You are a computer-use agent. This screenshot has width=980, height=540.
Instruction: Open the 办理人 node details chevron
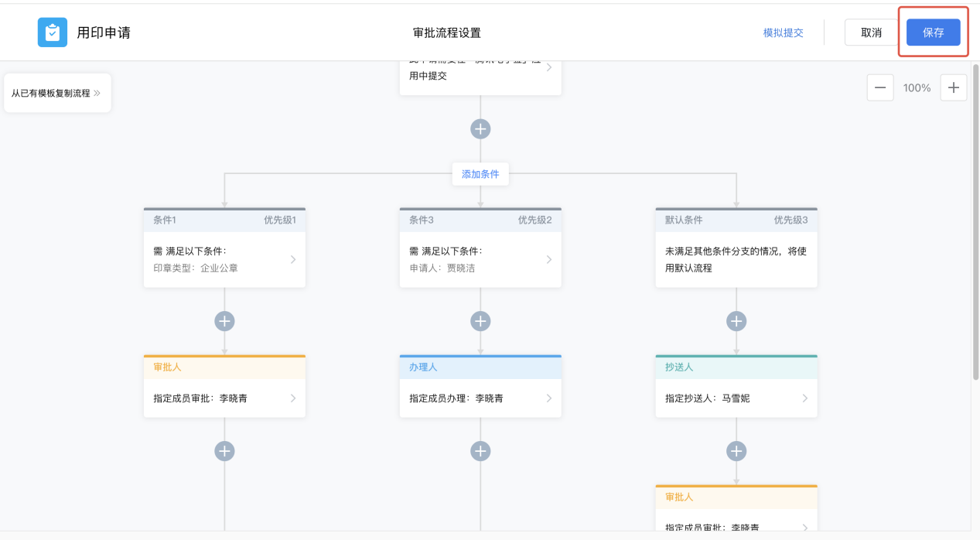pos(550,398)
